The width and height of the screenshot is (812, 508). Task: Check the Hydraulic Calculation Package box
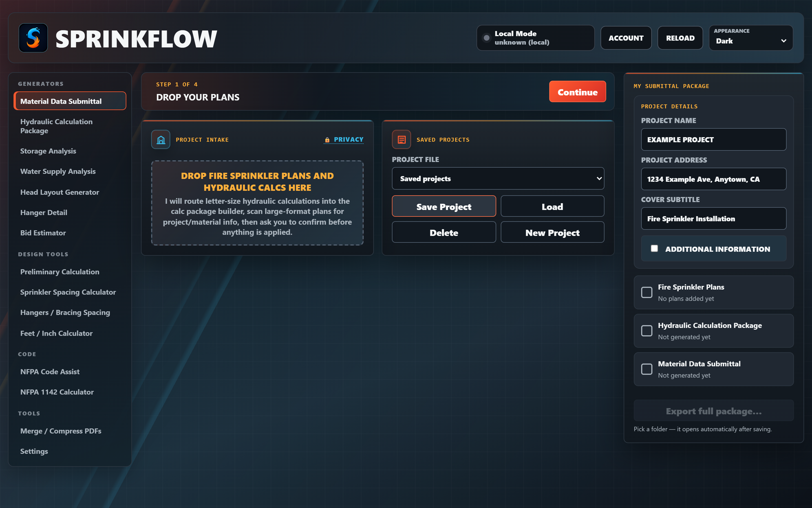pos(646,330)
